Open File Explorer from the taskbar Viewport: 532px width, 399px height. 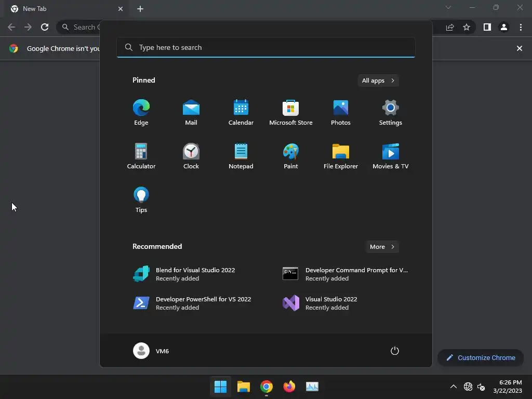tap(244, 387)
